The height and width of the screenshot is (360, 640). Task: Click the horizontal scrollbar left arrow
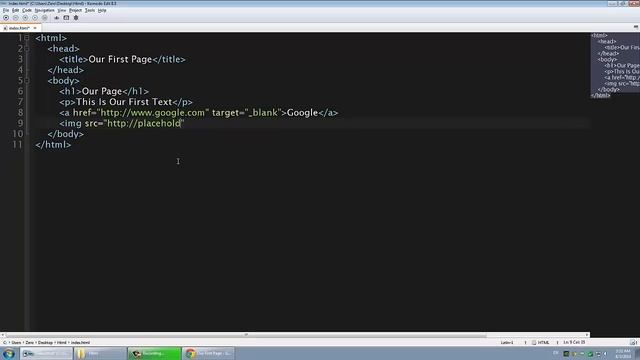pyautogui.click(x=3, y=335)
